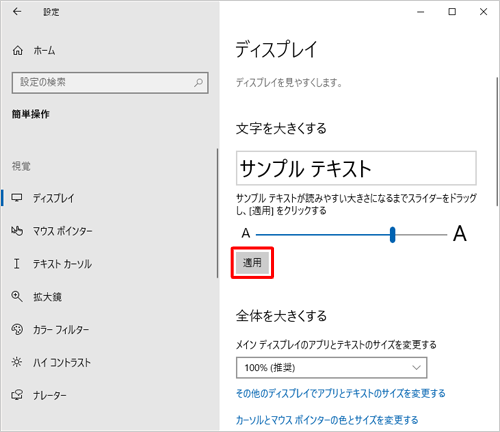
Task: Click the 設定 window title text
Action: coord(51,12)
